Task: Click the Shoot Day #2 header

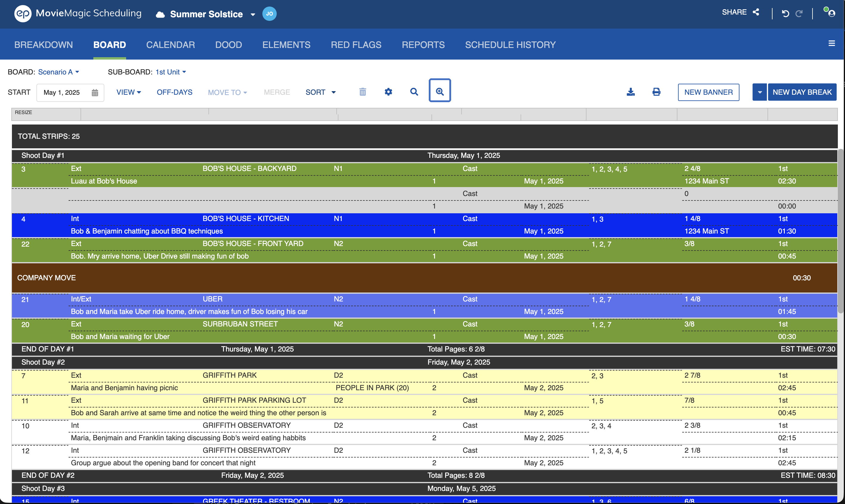Action: tap(424, 363)
